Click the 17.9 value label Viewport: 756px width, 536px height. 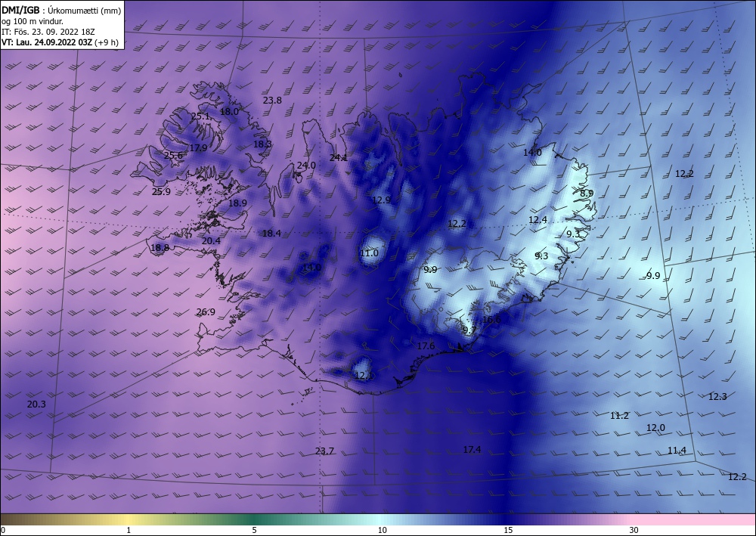(197, 147)
